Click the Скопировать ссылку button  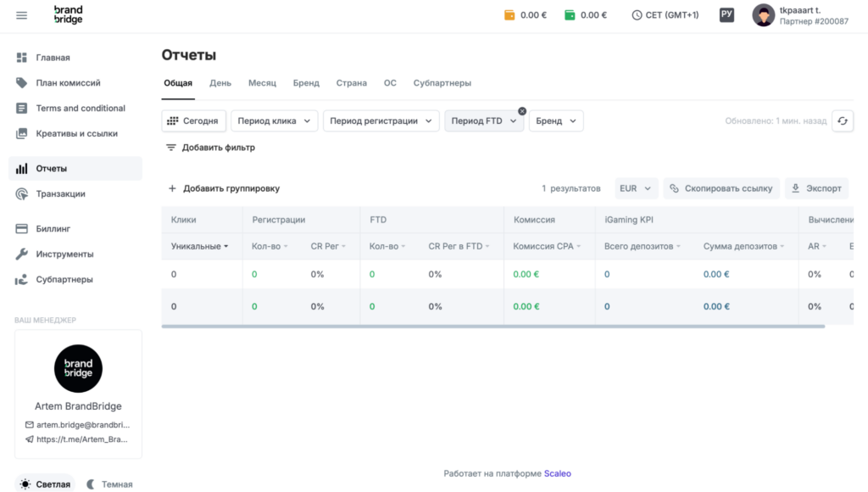coord(721,188)
